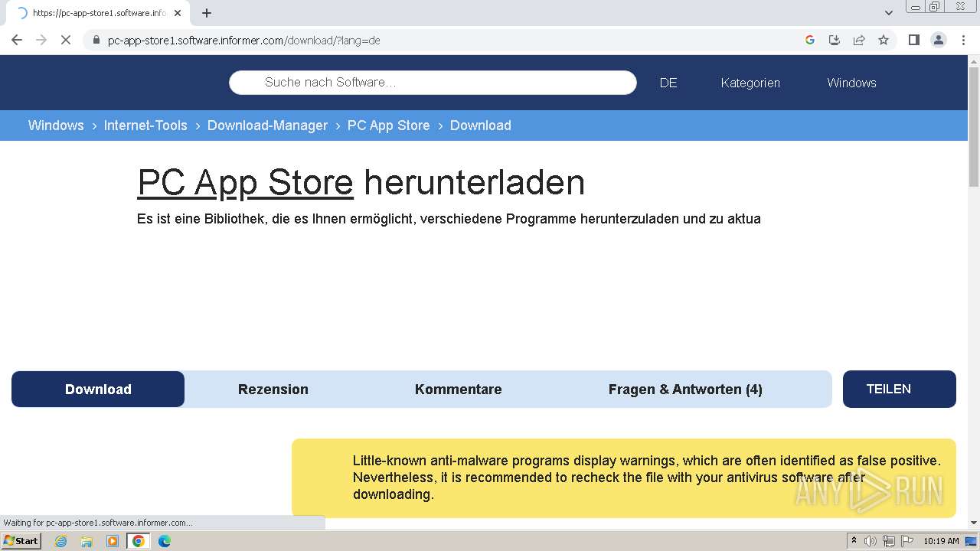
Task: Open Fragen & Antworten (4) tab
Action: tap(685, 389)
